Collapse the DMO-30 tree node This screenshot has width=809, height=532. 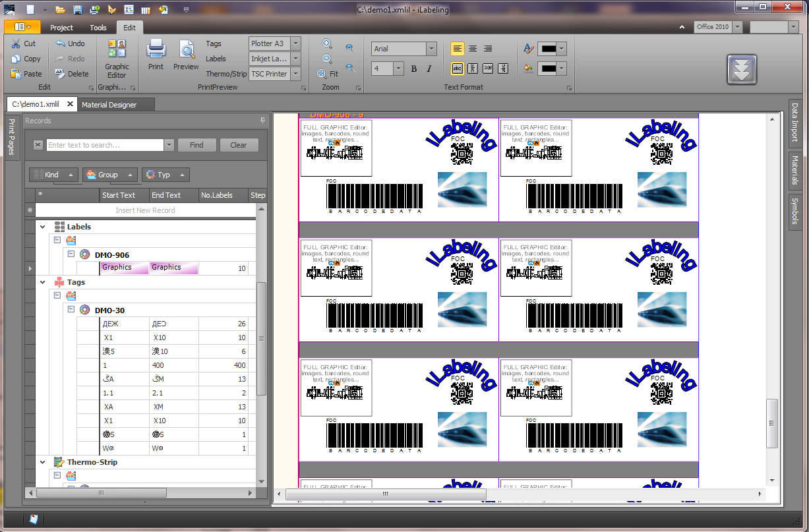71,310
